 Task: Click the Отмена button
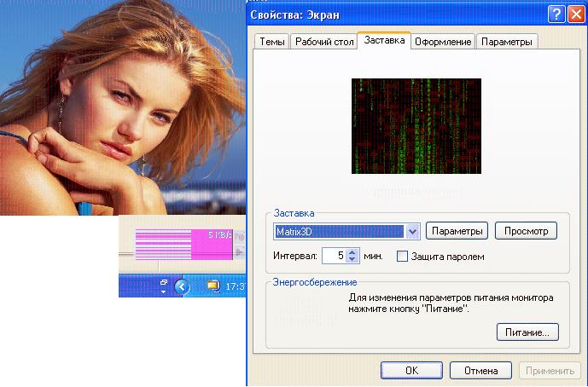[x=480, y=371]
